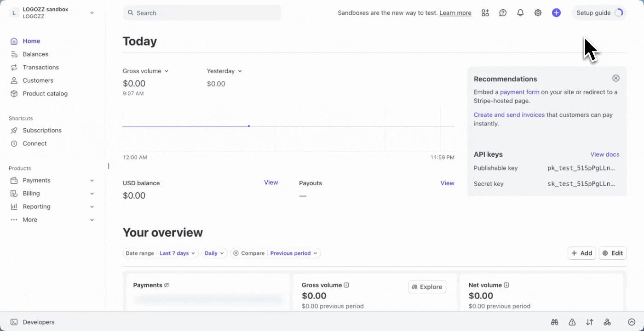Expand the bottom developer panel chevron
Image resolution: width=644 pixels, height=331 pixels.
[x=632, y=322]
